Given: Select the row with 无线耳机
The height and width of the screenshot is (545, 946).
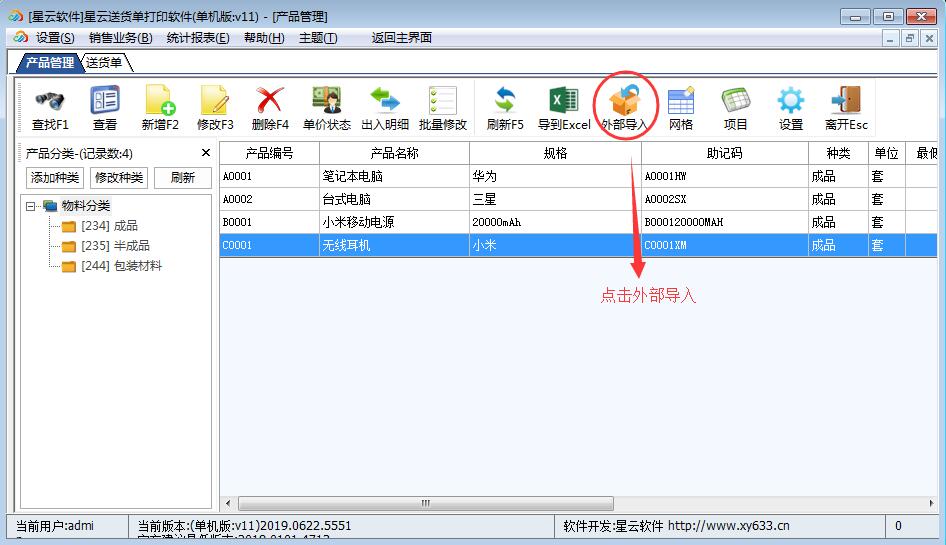Looking at the screenshot, I should [x=578, y=246].
